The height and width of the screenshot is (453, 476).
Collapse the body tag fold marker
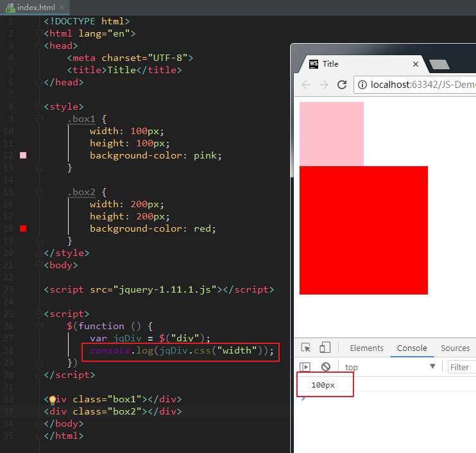pos(39,266)
